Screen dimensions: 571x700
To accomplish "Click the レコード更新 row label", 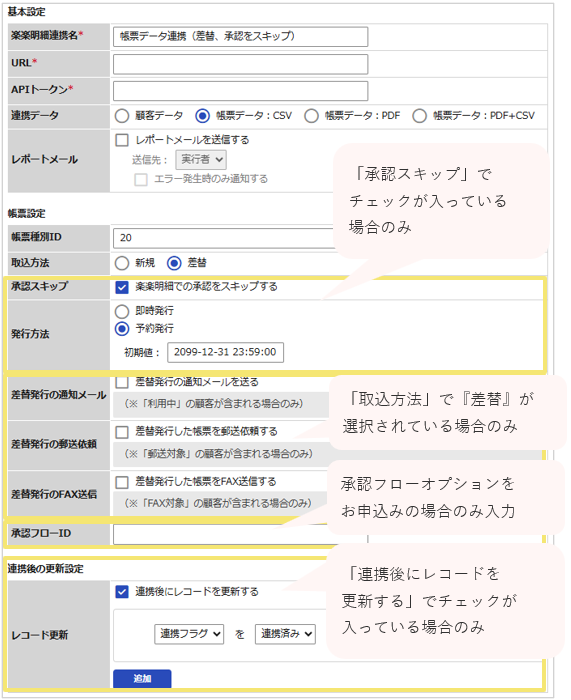I will point(40,635).
